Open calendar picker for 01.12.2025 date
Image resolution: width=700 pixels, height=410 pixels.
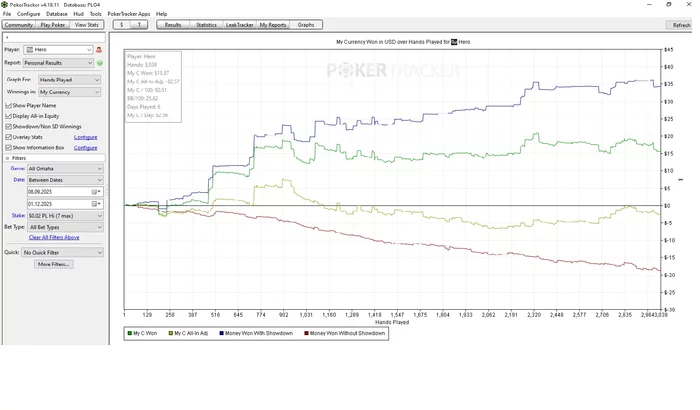pos(96,204)
